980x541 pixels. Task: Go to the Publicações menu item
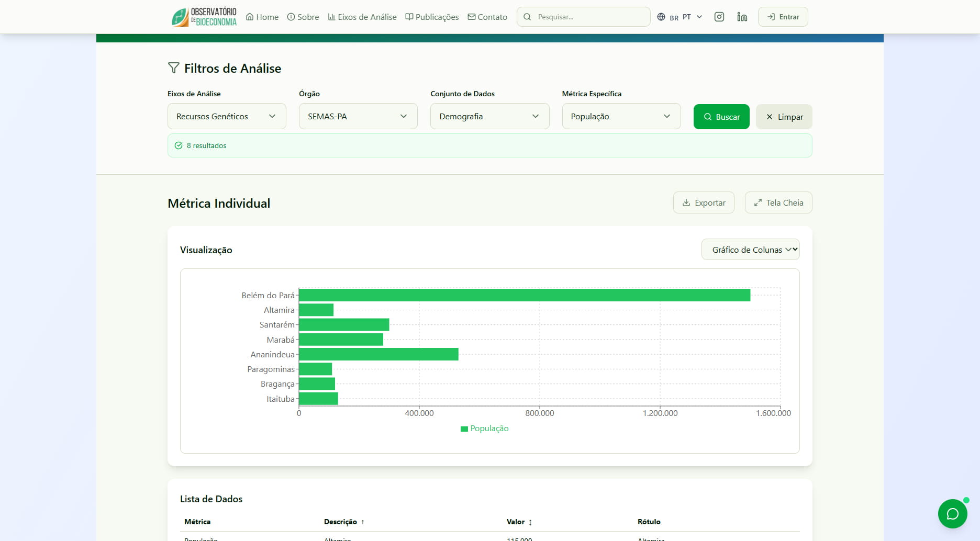(432, 17)
